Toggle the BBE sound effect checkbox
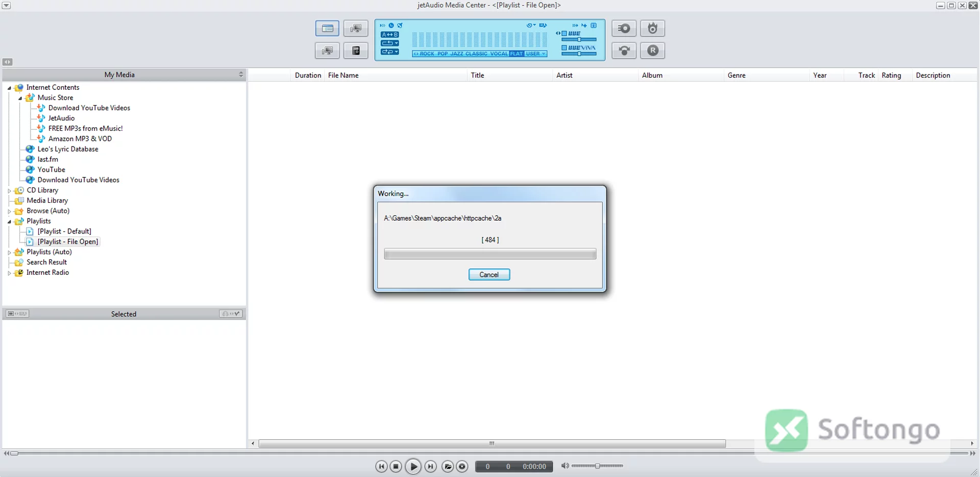 tap(564, 33)
